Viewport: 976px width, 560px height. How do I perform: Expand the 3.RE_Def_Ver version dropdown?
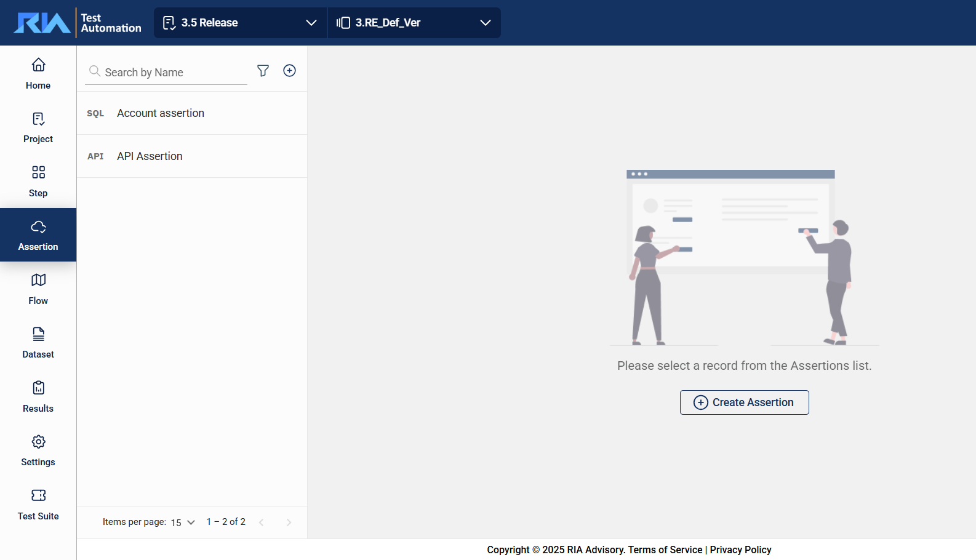pyautogui.click(x=414, y=23)
